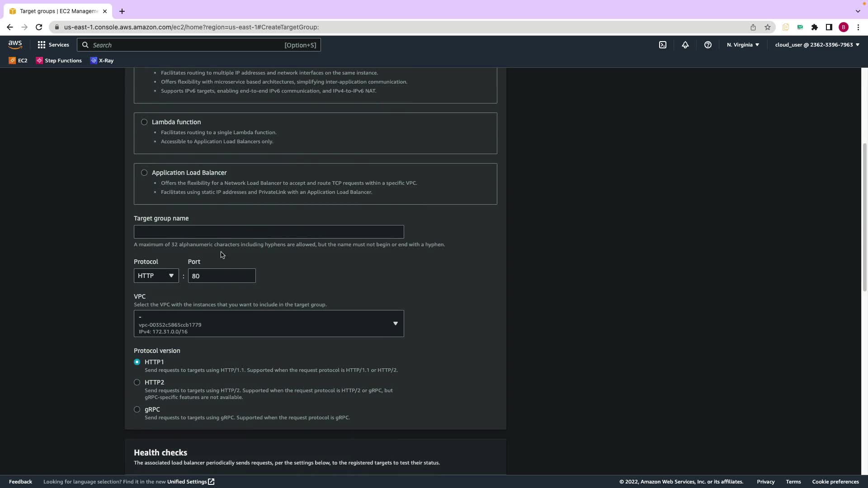Open the Services grid menu
The height and width of the screenshot is (488, 868).
pos(53,45)
